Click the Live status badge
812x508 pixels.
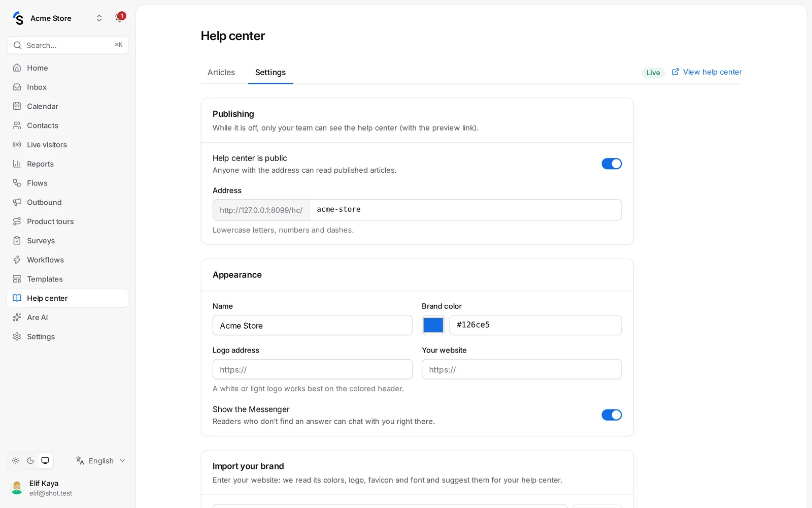pos(653,73)
